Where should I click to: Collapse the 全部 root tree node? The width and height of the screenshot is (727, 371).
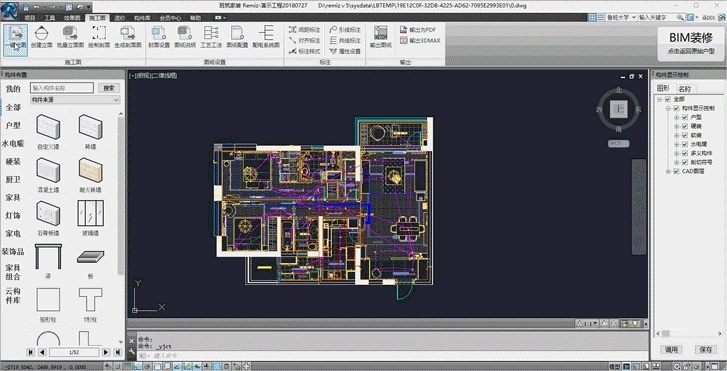tap(660, 99)
